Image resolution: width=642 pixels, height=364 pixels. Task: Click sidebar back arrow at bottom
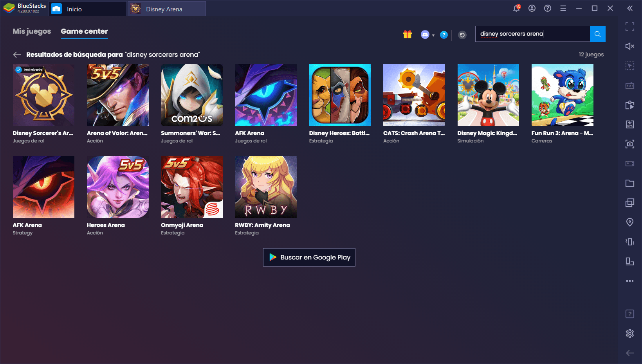(x=630, y=353)
